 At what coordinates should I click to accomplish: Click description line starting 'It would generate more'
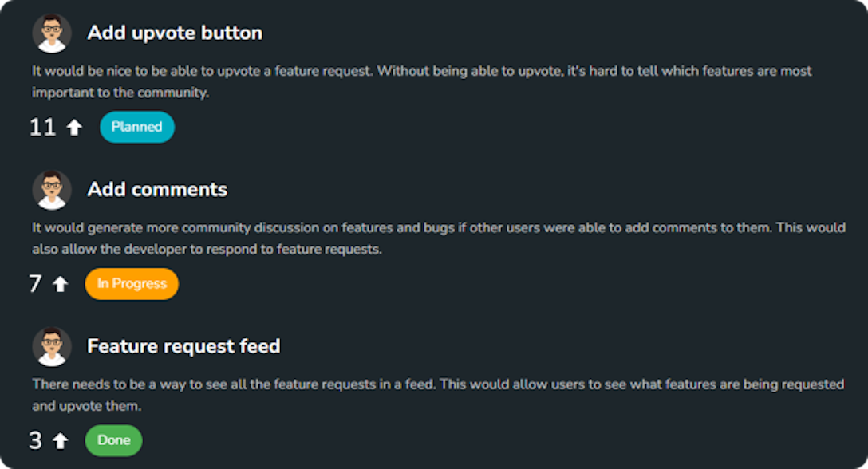(438, 228)
